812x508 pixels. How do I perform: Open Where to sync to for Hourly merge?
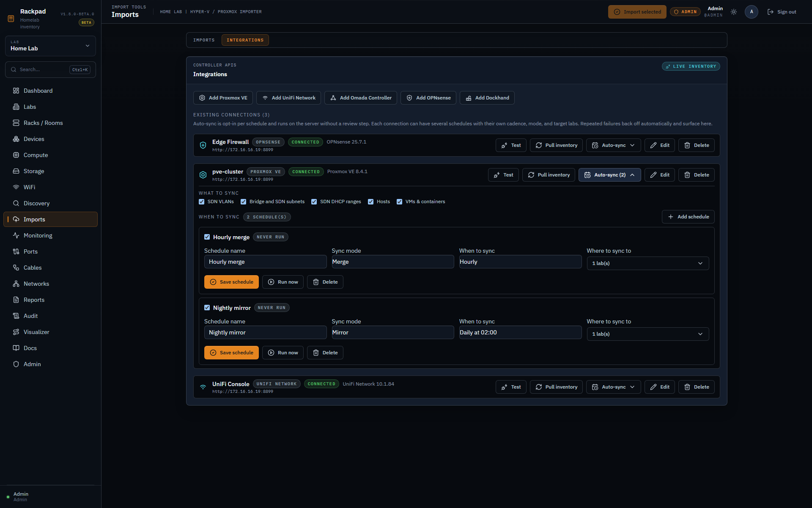pos(647,263)
